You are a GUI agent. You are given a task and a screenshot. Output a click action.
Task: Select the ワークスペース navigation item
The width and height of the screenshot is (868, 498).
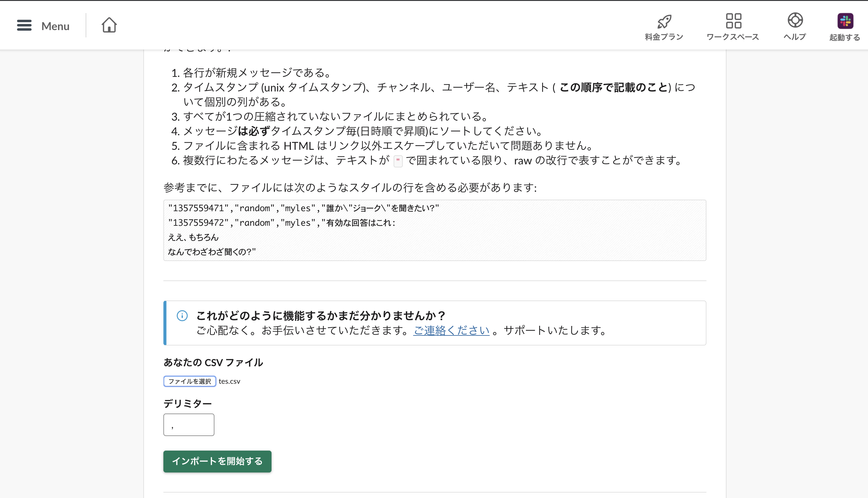coord(732,37)
